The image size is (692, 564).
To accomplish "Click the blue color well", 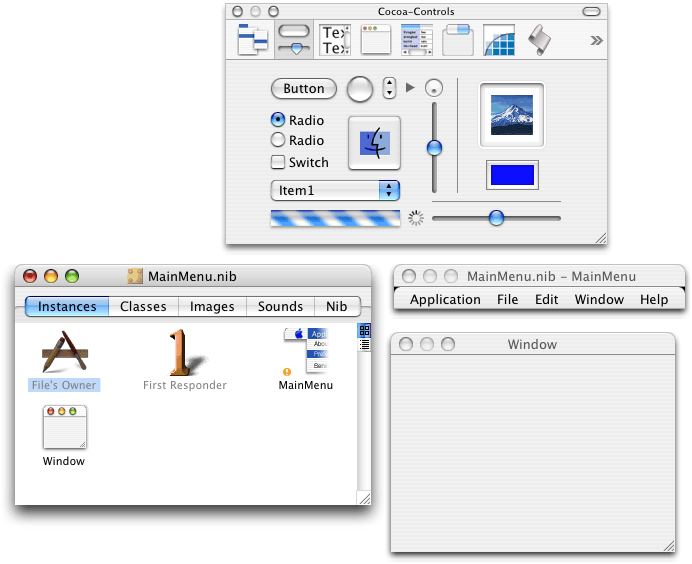I will [x=512, y=175].
